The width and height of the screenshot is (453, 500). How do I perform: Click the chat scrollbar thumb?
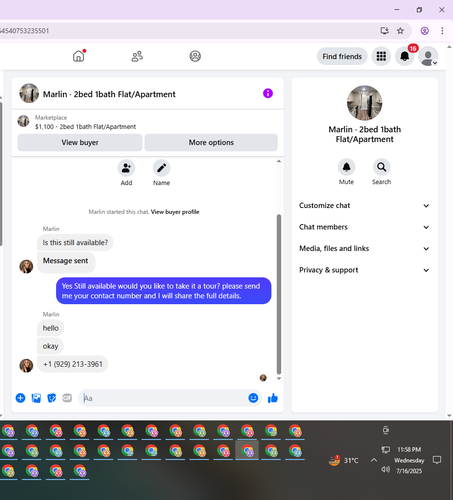[x=279, y=294]
